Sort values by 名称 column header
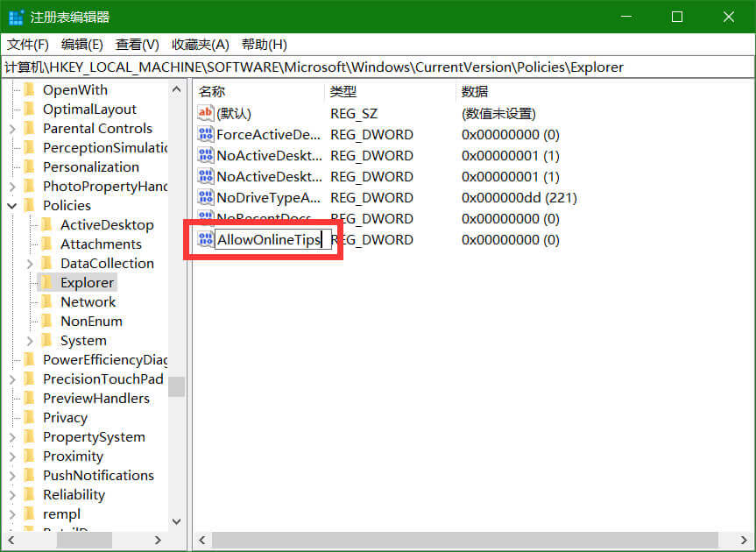Image resolution: width=756 pixels, height=552 pixels. 212,91
